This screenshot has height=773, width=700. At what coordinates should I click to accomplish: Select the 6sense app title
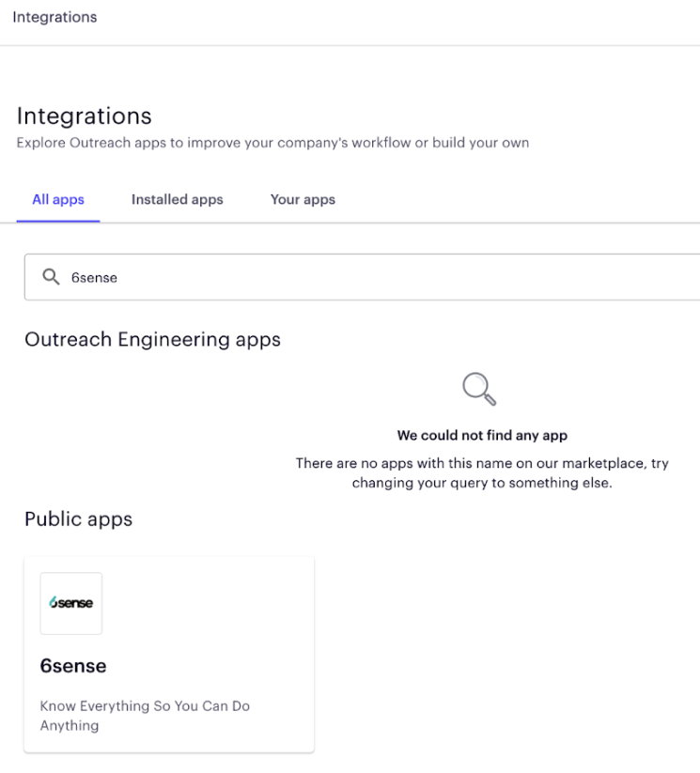tap(73, 666)
